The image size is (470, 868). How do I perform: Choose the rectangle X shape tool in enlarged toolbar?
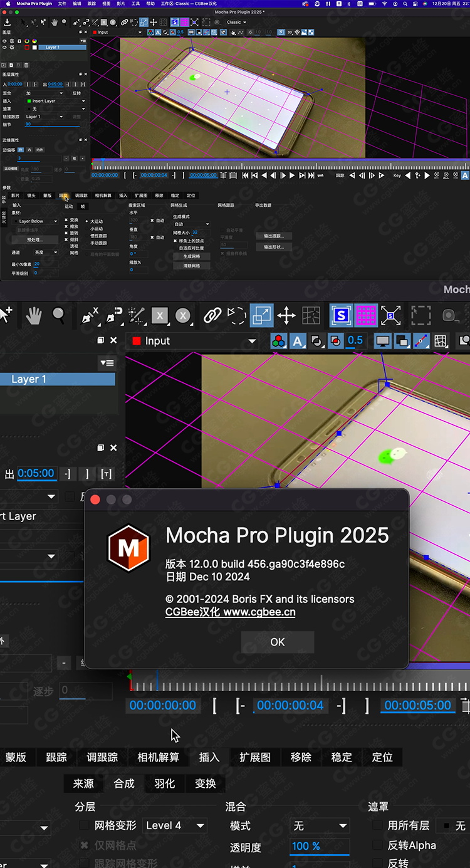click(x=160, y=316)
